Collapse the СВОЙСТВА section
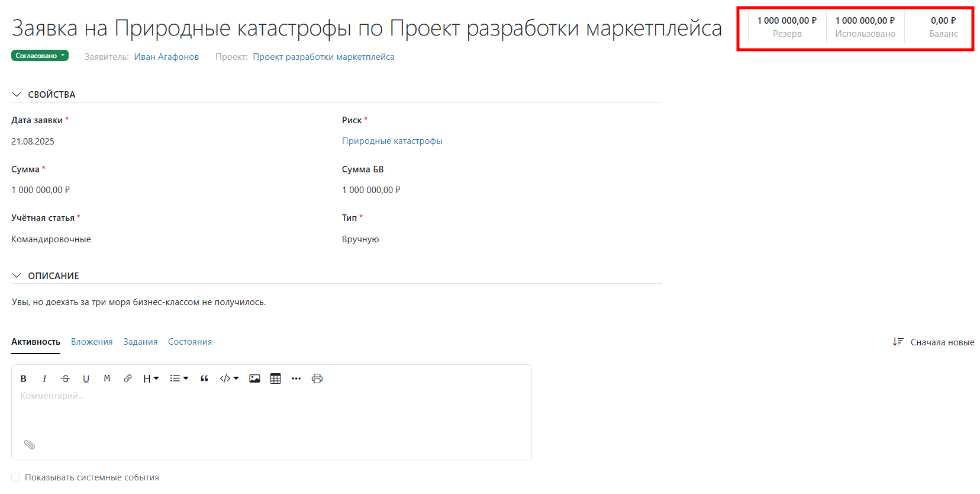This screenshot has width=980, height=494. point(17,95)
